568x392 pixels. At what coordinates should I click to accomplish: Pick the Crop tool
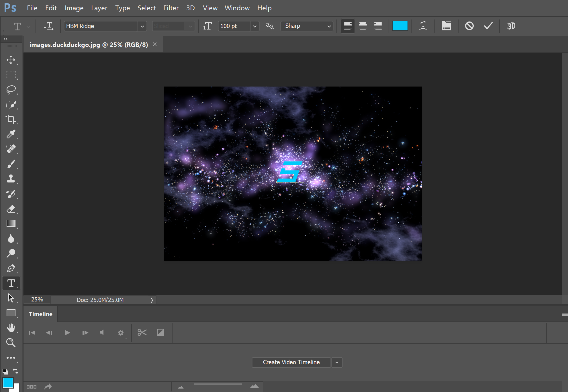pyautogui.click(x=11, y=119)
